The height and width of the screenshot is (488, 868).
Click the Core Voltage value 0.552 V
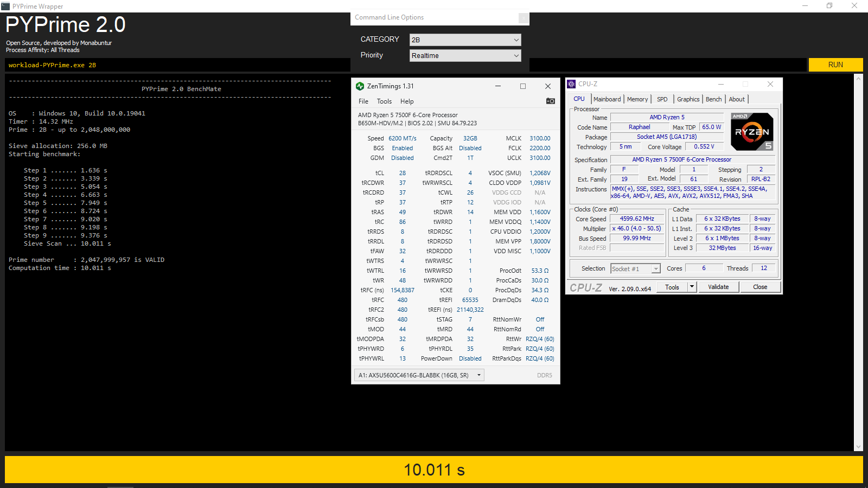(x=704, y=146)
